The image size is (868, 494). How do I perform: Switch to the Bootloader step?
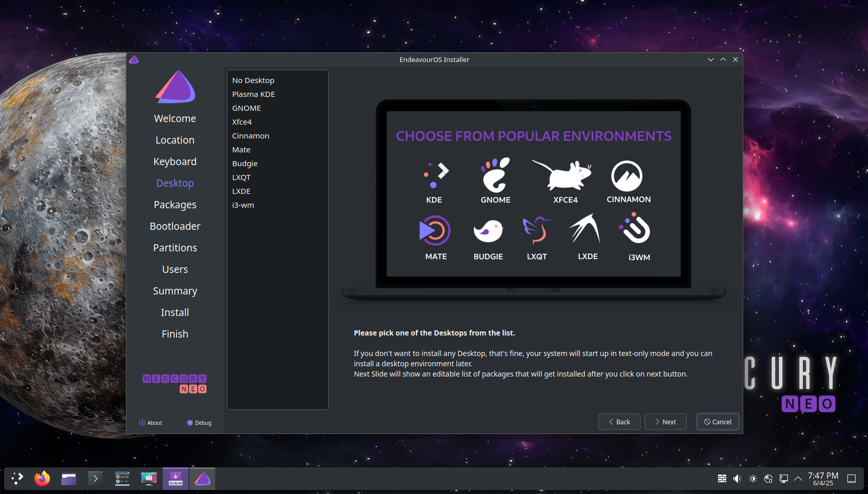(175, 226)
